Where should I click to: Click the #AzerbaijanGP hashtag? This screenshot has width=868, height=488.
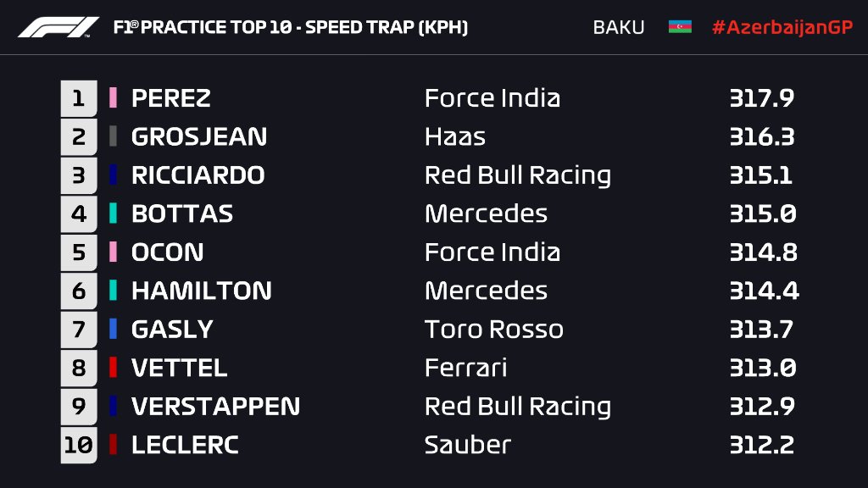pos(782,27)
